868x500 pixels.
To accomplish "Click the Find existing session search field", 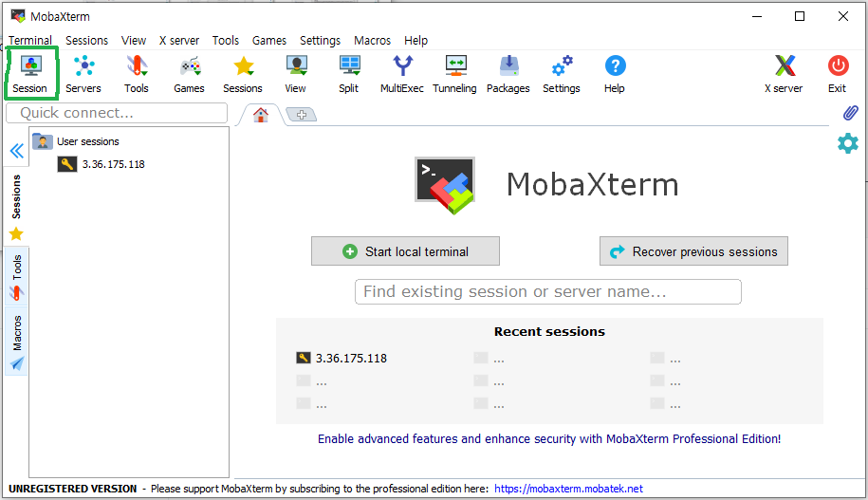I will [548, 292].
